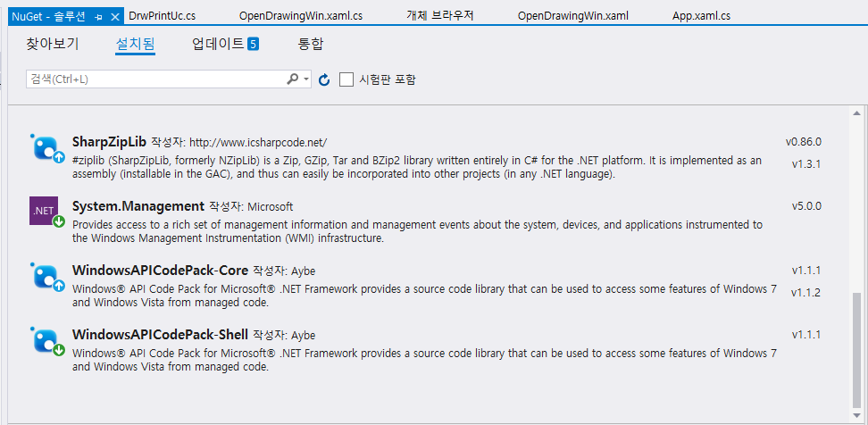The width and height of the screenshot is (868, 425).
Task: Switch to the 찾아보기 tab
Action: [53, 44]
